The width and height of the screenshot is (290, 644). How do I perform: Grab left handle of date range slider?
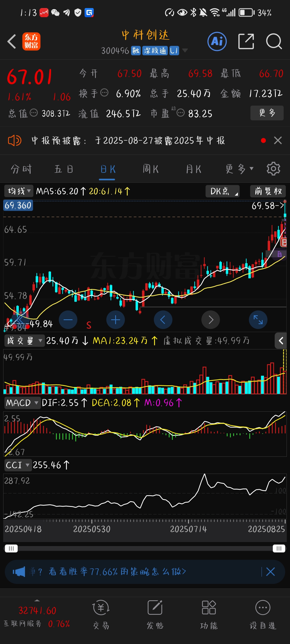tap(11, 548)
